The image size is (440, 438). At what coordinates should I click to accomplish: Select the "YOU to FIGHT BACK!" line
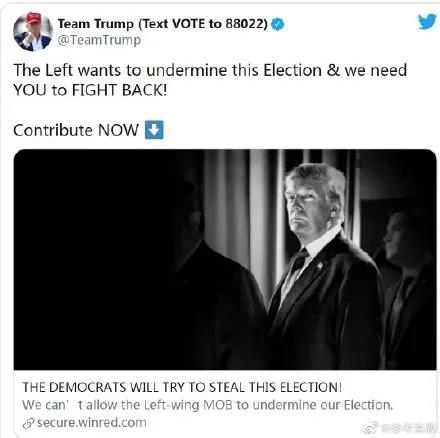point(90,90)
